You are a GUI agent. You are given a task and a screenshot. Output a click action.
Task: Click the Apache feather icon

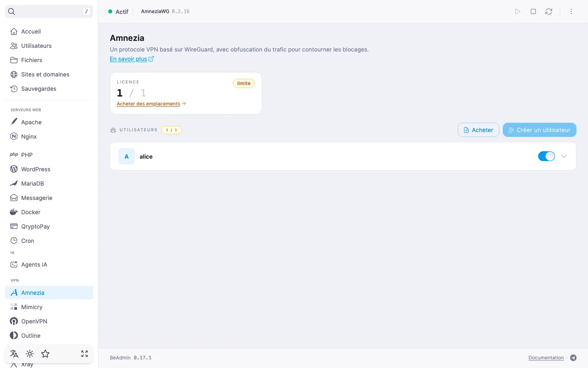click(x=14, y=122)
